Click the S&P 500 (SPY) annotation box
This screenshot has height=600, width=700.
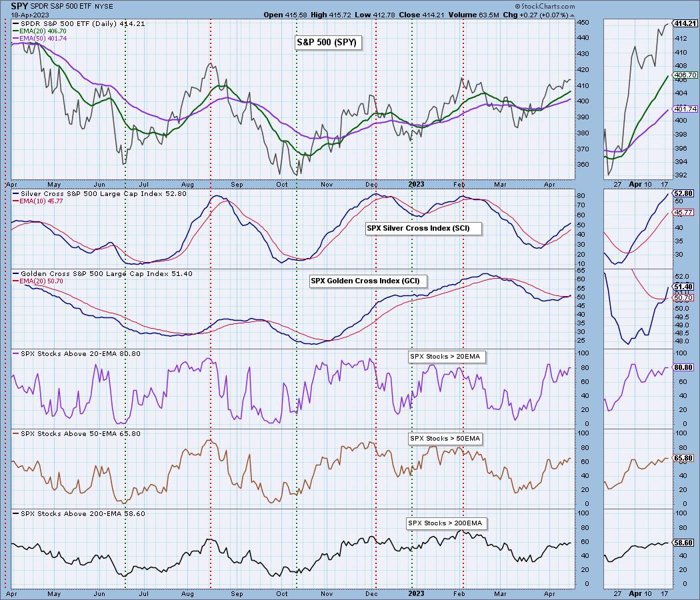(327, 43)
